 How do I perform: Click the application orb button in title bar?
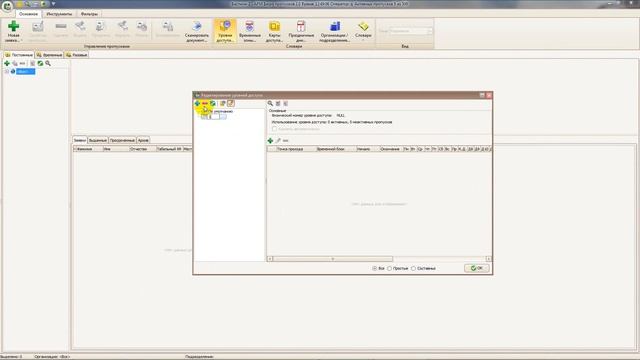pos(7,6)
